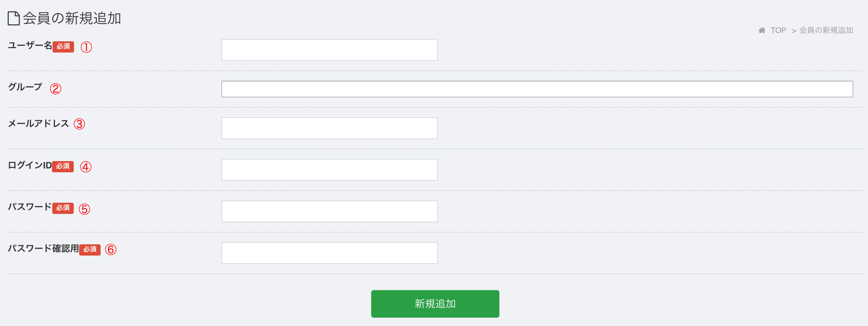Click the 必須 badge next to ログインID
The width and height of the screenshot is (868, 326).
[63, 167]
